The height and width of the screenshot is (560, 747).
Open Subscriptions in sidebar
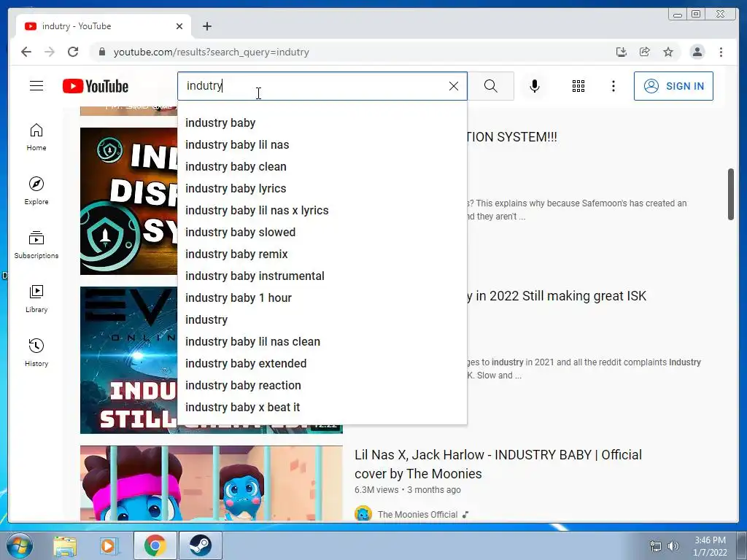[36, 245]
